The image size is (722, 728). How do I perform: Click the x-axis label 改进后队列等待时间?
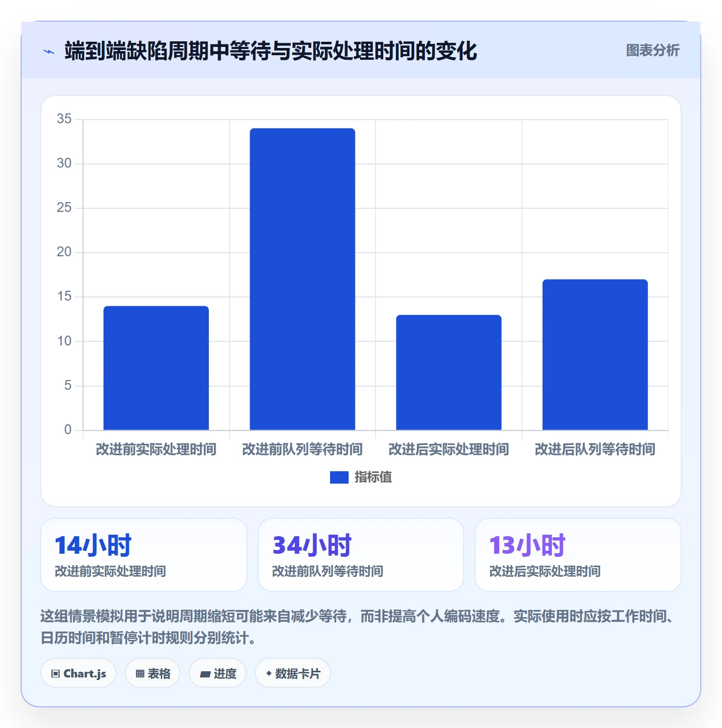pos(595,450)
